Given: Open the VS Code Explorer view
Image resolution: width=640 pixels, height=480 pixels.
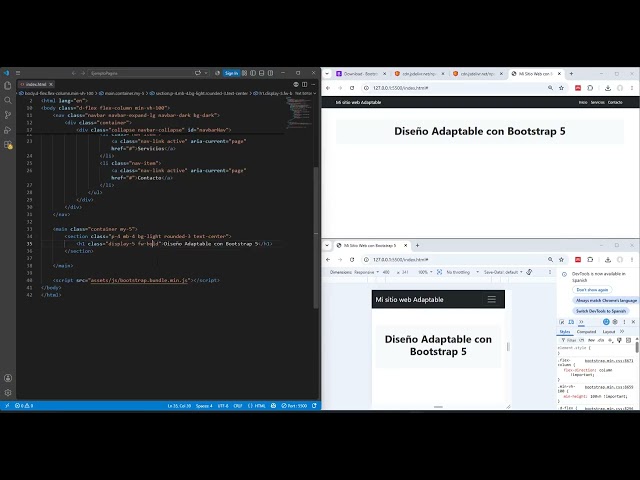Looking at the screenshot, I should click(x=8, y=85).
